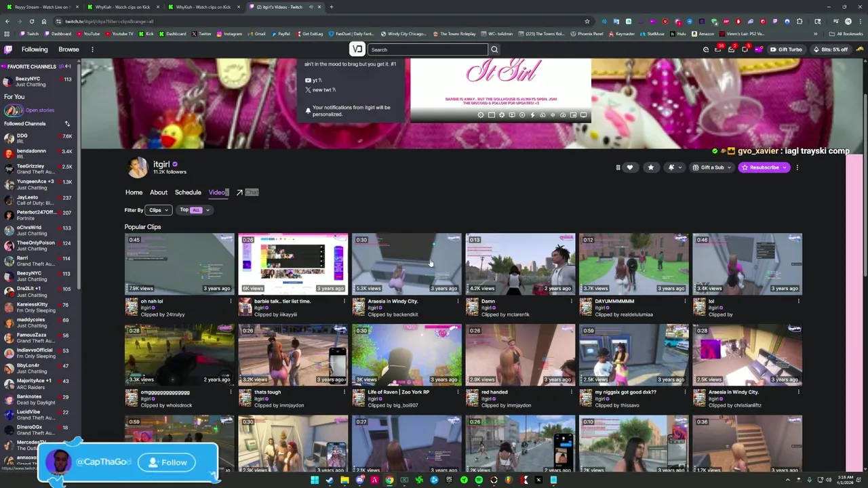Open the notifications tray with badge 2
868x488 pixels.
pyautogui.click(x=731, y=49)
